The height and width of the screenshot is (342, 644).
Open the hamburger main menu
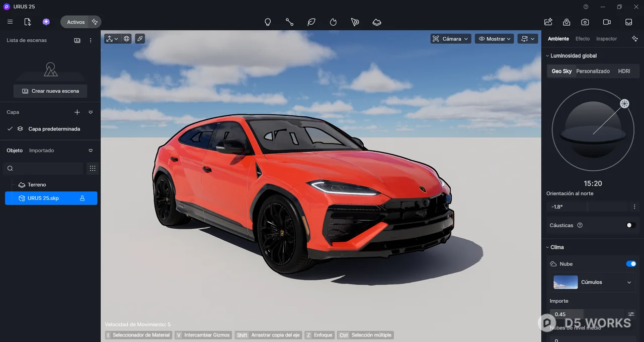coord(10,22)
